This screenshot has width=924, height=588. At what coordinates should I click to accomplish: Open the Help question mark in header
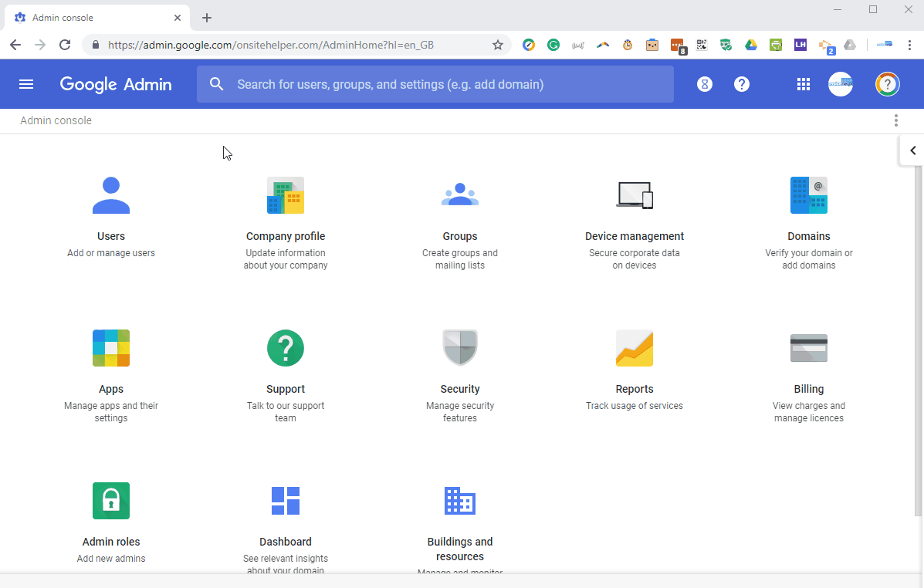pos(741,84)
